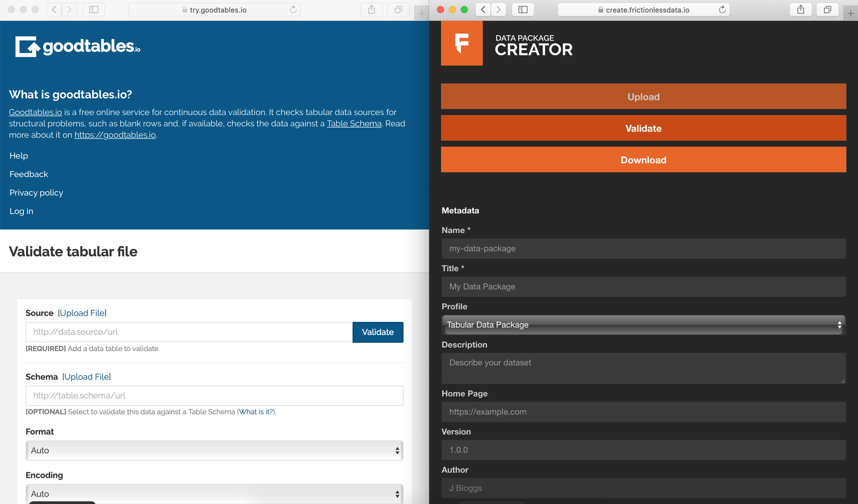Viewport: 858px width, 504px height.
Task: Click the Description text area
Action: 643,368
